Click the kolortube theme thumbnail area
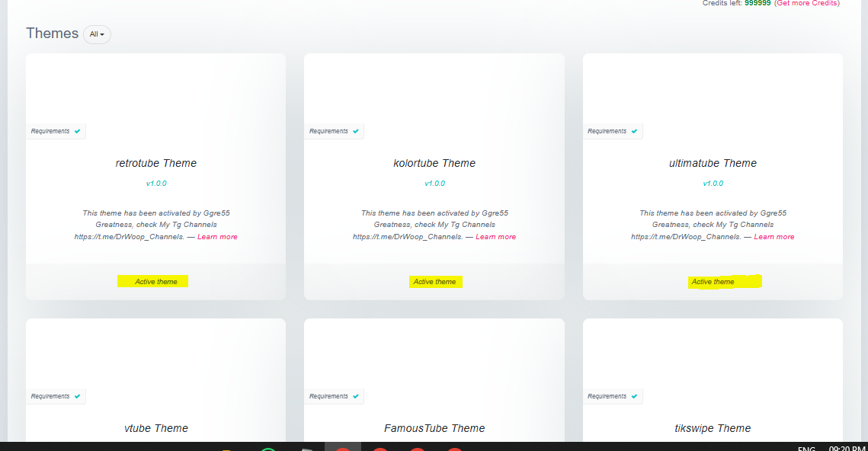This screenshot has width=868, height=451. tap(434, 88)
